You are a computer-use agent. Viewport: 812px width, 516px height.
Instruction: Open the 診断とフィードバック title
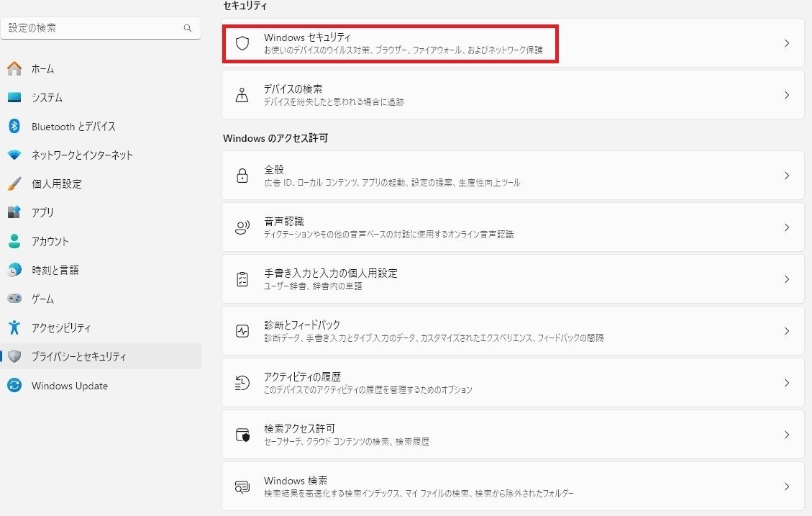[302, 325]
